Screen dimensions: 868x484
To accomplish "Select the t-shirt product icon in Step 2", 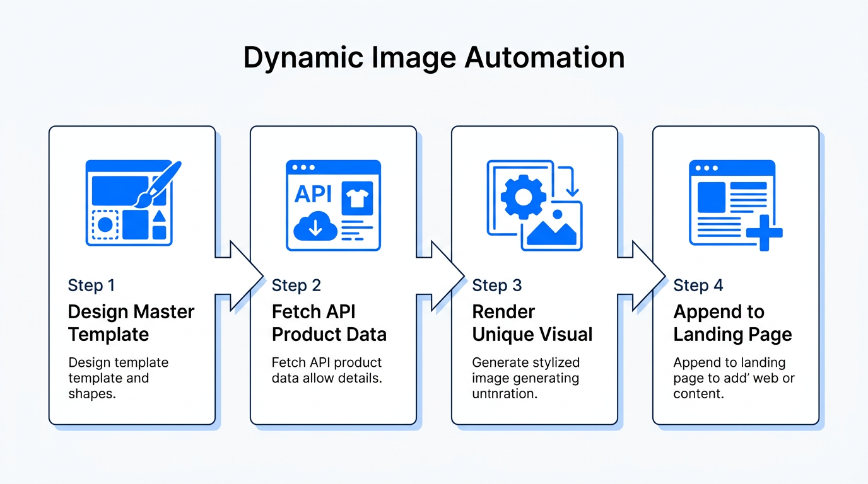I will (356, 197).
